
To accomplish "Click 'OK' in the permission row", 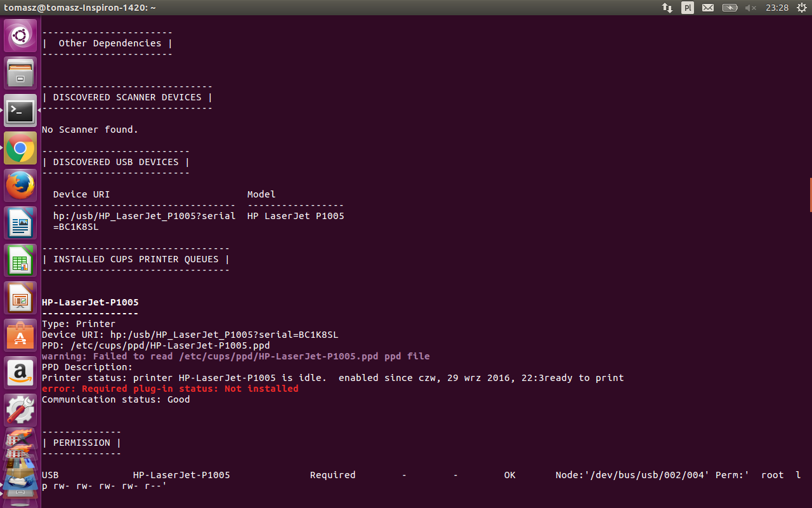I will coord(510,475).
